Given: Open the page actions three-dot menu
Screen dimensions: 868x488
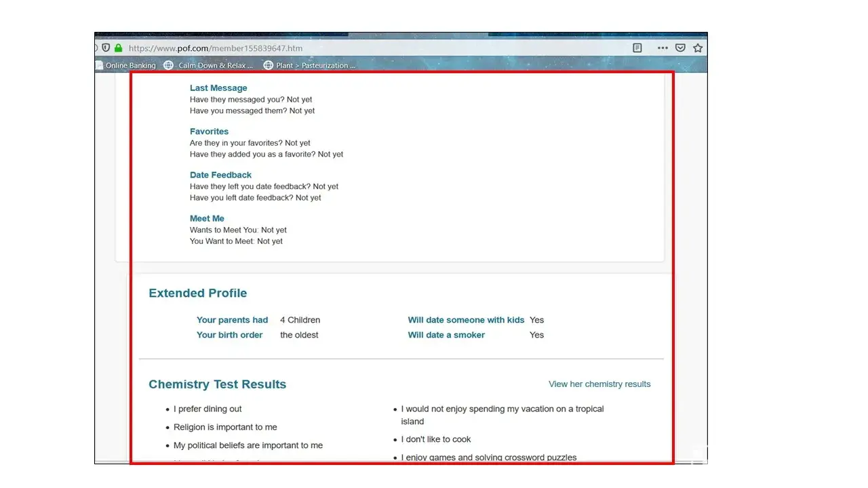Looking at the screenshot, I should coord(663,48).
